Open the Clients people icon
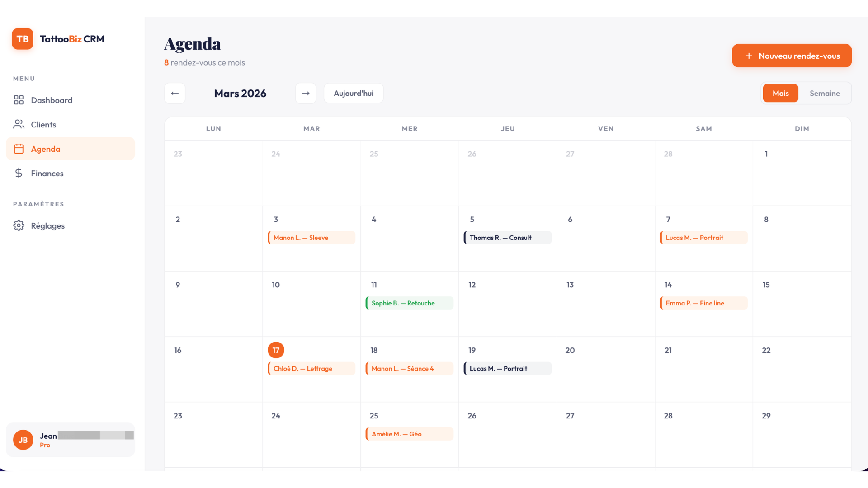Viewport: 868px width, 488px height. click(x=19, y=124)
